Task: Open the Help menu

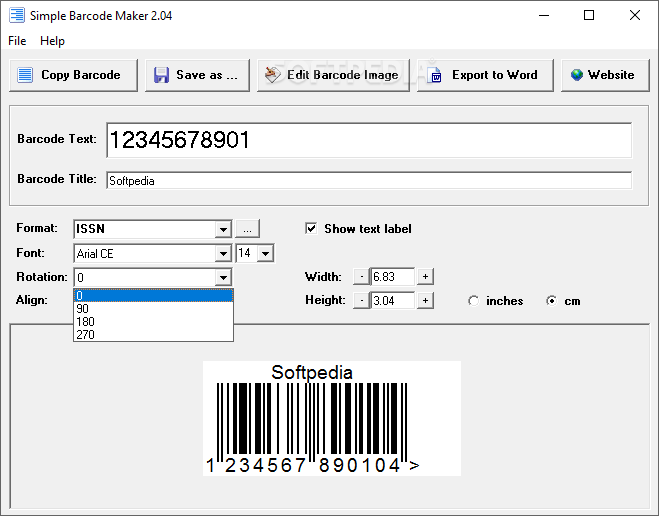Action: coord(53,41)
